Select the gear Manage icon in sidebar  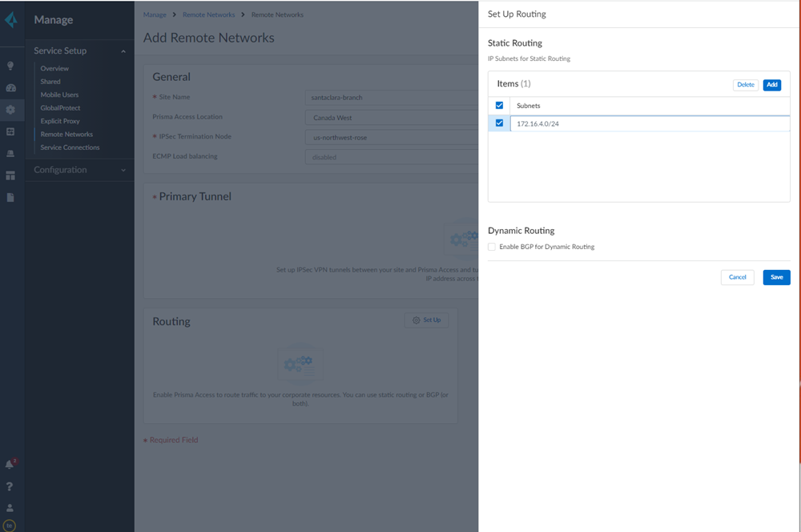pos(10,110)
